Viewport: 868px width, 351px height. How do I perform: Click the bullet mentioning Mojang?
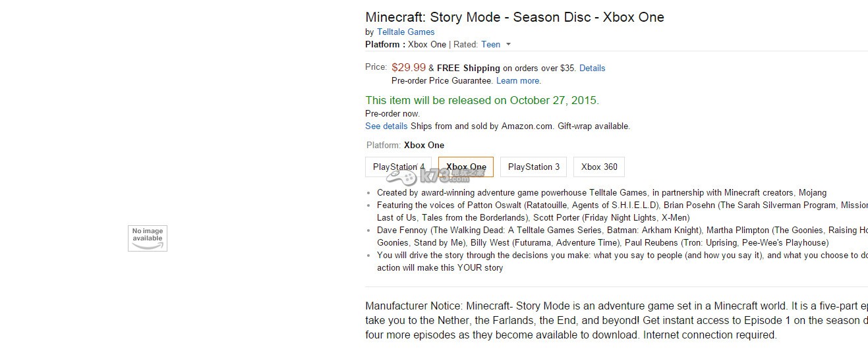click(x=601, y=192)
